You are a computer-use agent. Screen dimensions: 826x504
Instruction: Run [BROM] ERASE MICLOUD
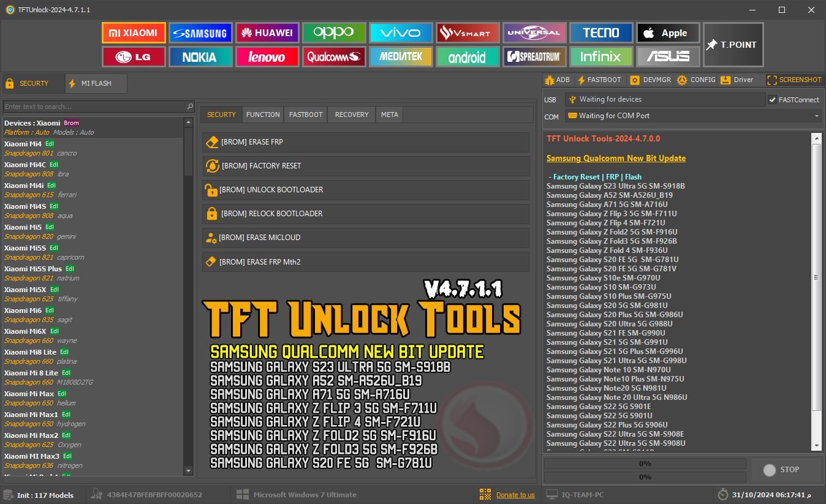[366, 238]
